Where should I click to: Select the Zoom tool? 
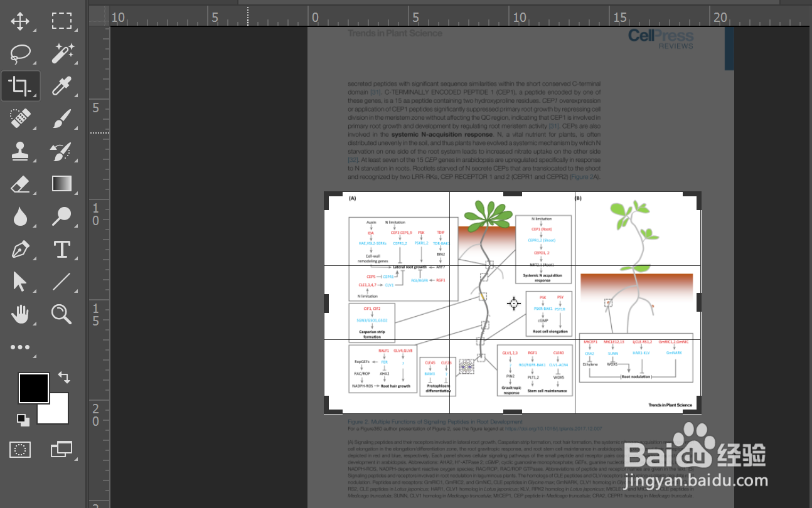tap(61, 314)
